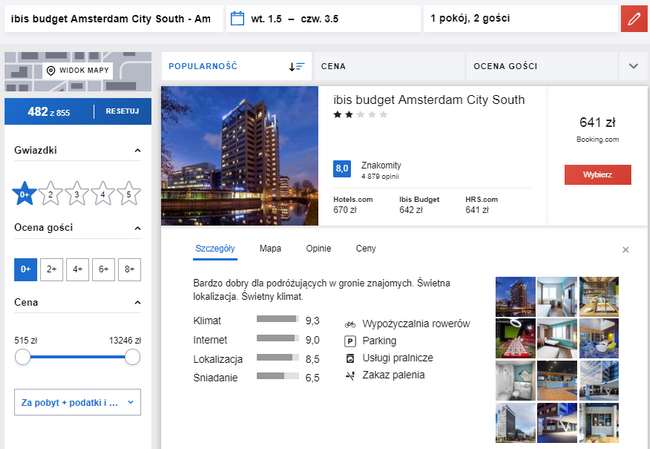This screenshot has height=449, width=650.
Task: Collapse the Ocena gości filter section
Action: (138, 228)
